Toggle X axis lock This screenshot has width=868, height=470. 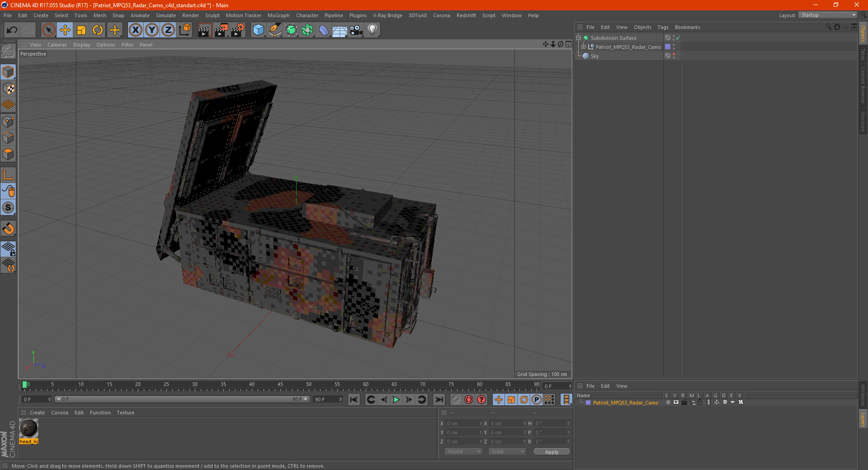tap(135, 30)
